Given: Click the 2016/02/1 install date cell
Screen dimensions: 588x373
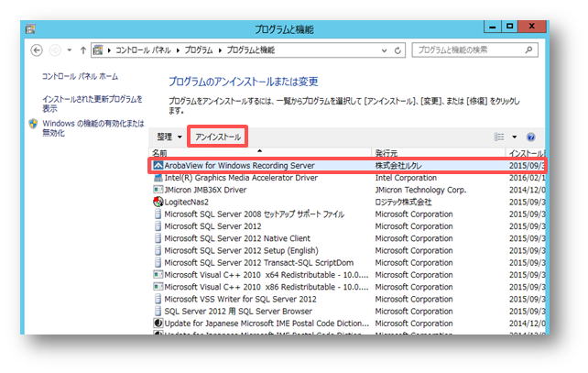Looking at the screenshot, I should click(x=527, y=178).
